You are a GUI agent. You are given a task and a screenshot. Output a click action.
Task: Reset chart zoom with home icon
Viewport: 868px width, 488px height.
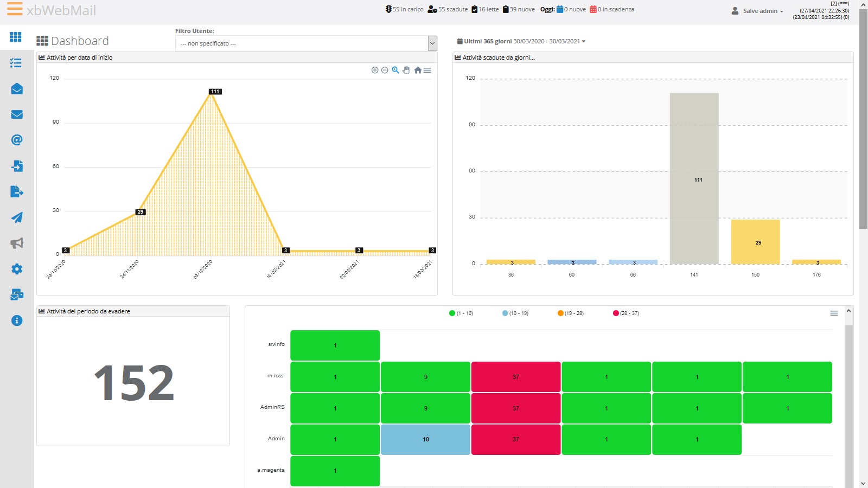[418, 70]
